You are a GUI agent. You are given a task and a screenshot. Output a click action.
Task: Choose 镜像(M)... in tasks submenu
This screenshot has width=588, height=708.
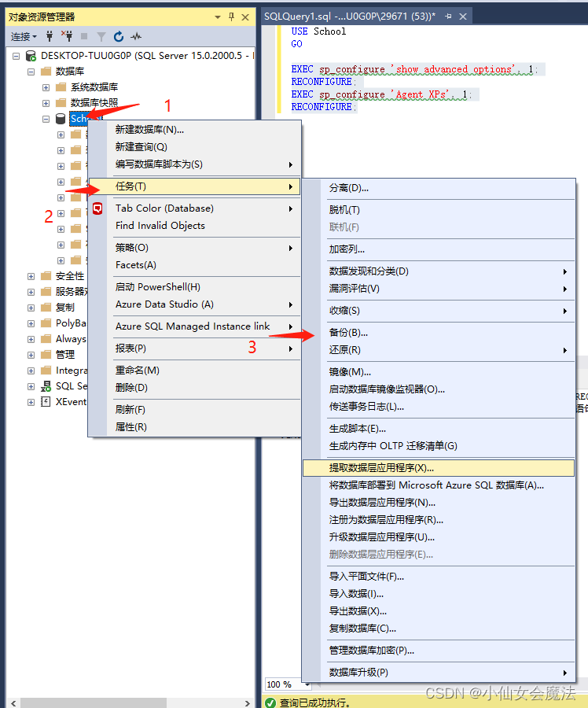click(439, 372)
